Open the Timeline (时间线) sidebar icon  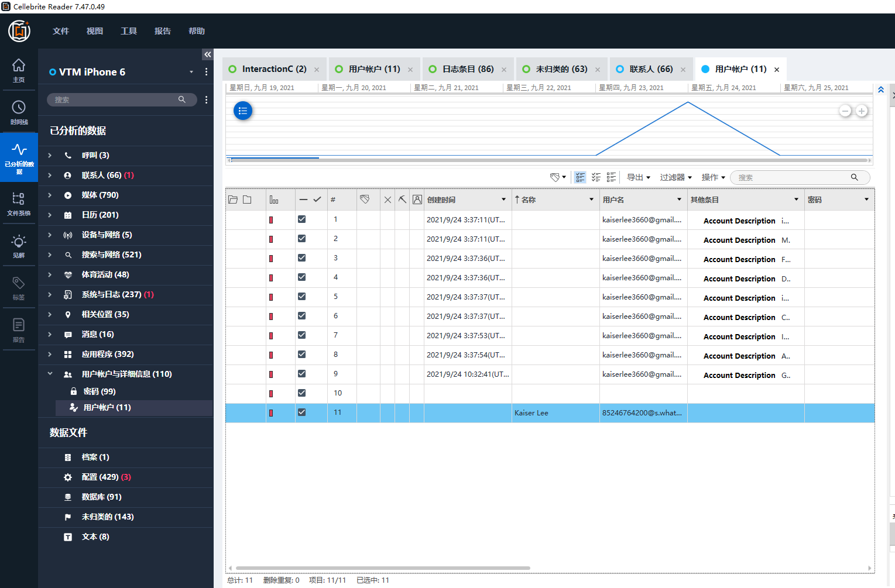19,112
